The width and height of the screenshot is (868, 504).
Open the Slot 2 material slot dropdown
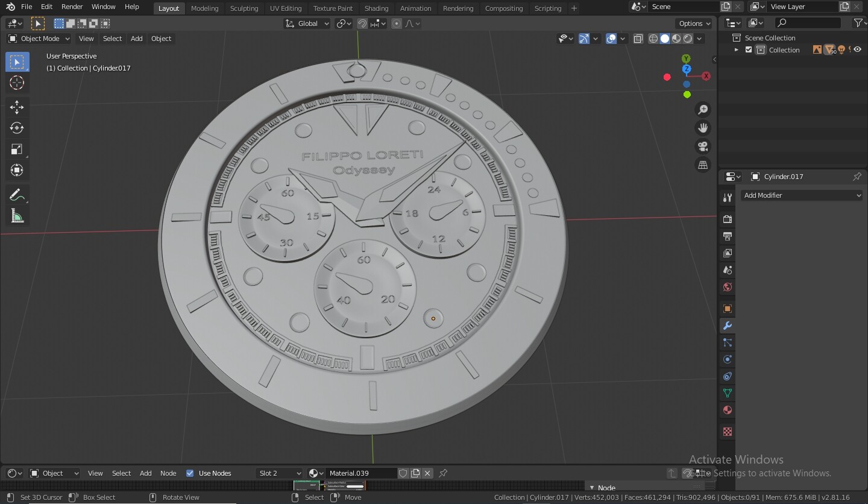tap(279, 473)
